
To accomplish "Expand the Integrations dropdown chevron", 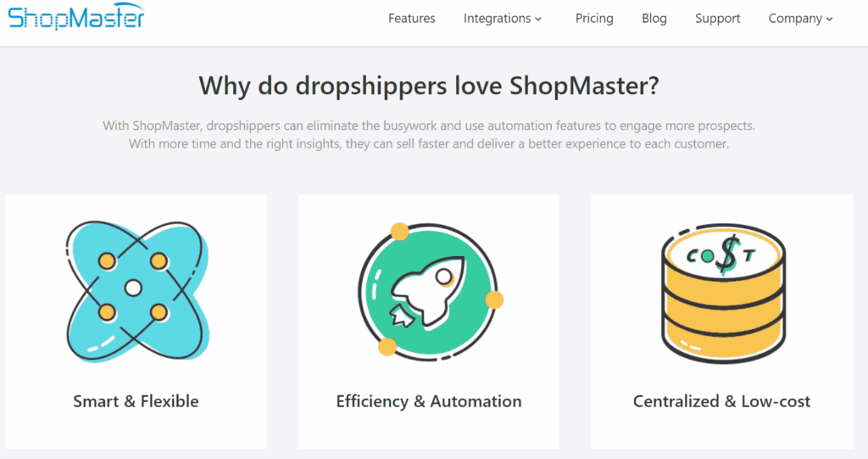I will (537, 19).
